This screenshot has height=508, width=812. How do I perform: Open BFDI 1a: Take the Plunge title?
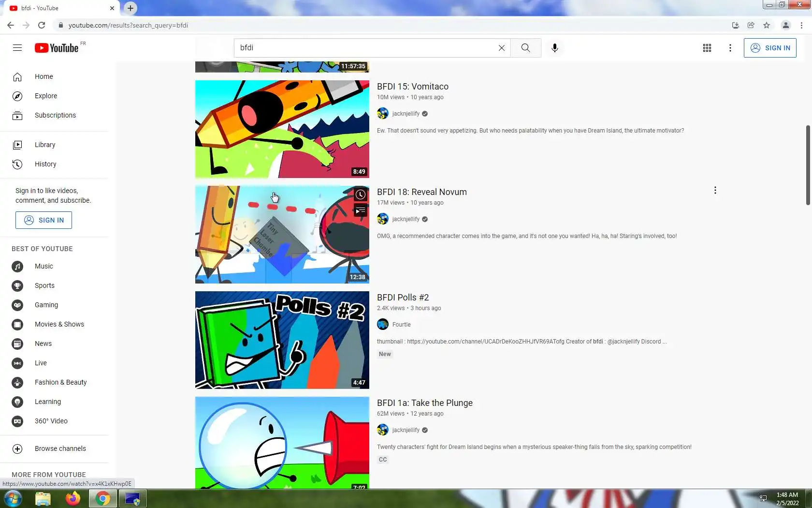(425, 403)
